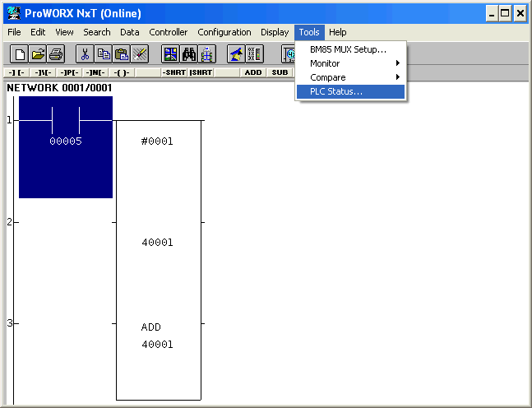This screenshot has height=408, width=532.
Task: Click the traffic light data icon
Action: click(254, 54)
